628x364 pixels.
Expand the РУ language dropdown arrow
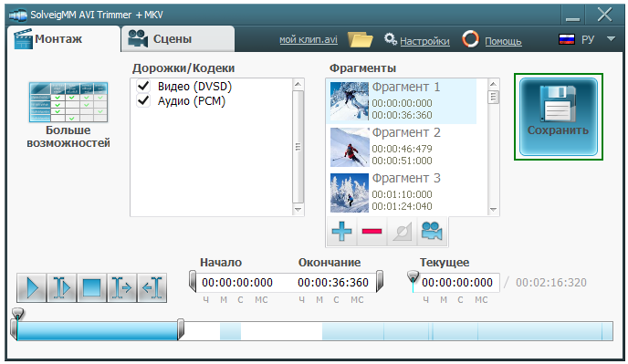tap(611, 39)
